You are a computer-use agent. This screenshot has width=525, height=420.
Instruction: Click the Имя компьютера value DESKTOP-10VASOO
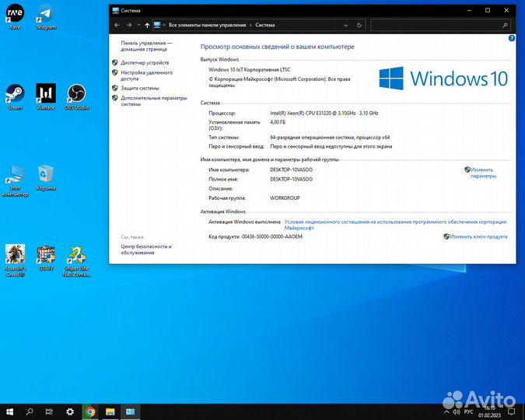coord(292,170)
